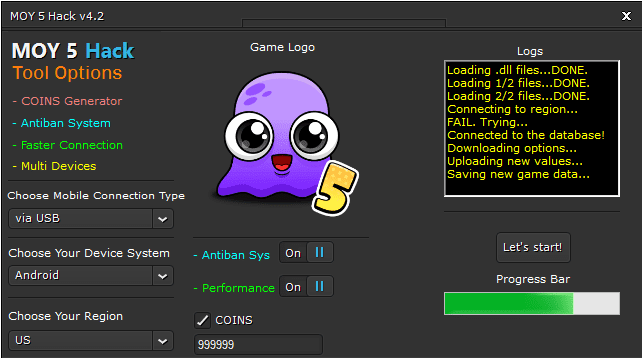Click log line 'Saving new game data...'
Image resolution: width=644 pixels, height=360 pixels.
[x=518, y=174]
